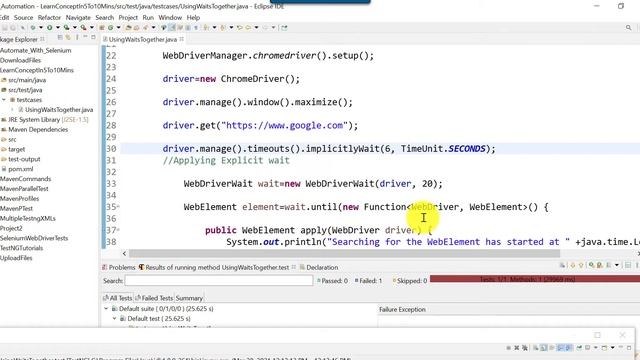Select the All Tests tab
The height and width of the screenshot is (360, 640).
tap(118, 298)
